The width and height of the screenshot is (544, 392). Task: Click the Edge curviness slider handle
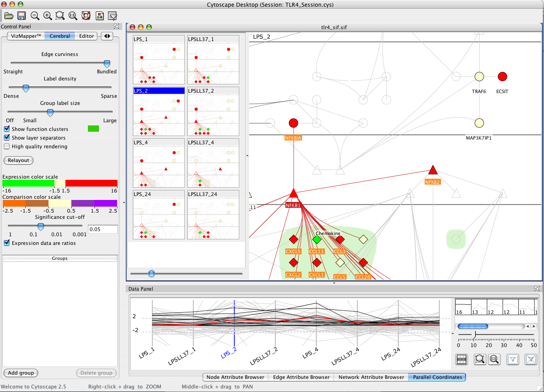click(107, 63)
